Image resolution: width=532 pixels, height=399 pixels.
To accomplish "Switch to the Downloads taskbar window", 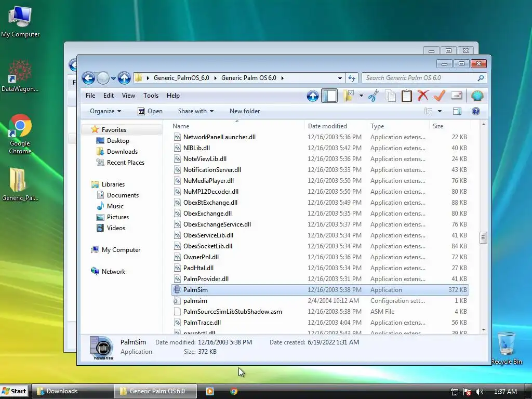I will click(73, 391).
